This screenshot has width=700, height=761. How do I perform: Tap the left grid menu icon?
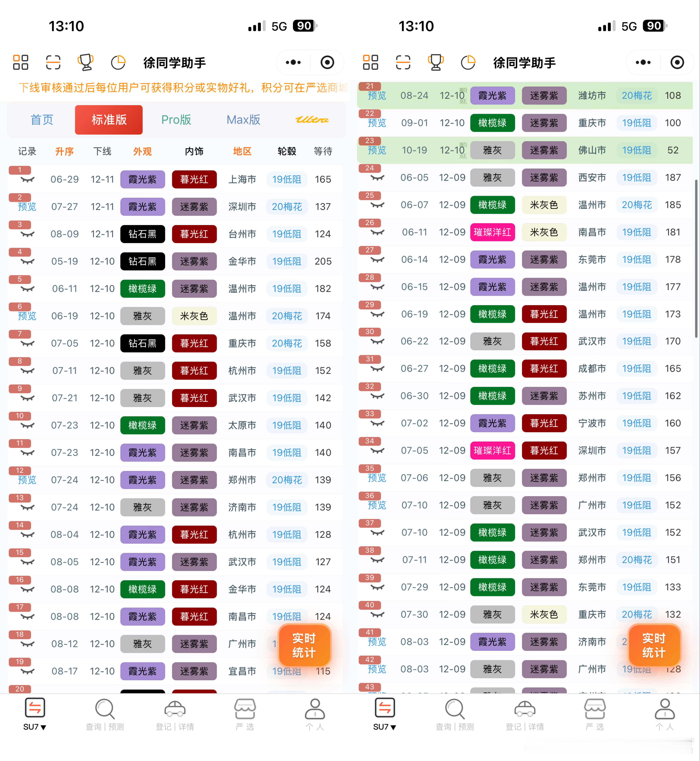21,63
